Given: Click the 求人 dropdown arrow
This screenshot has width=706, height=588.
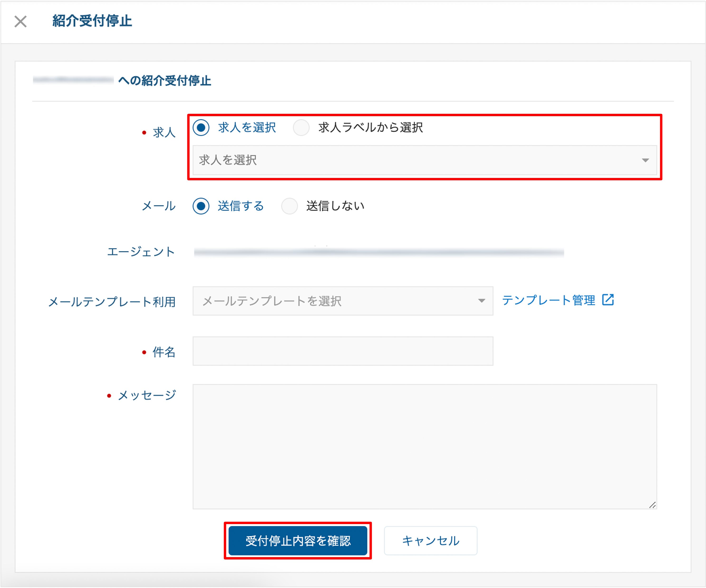Looking at the screenshot, I should click(x=645, y=160).
